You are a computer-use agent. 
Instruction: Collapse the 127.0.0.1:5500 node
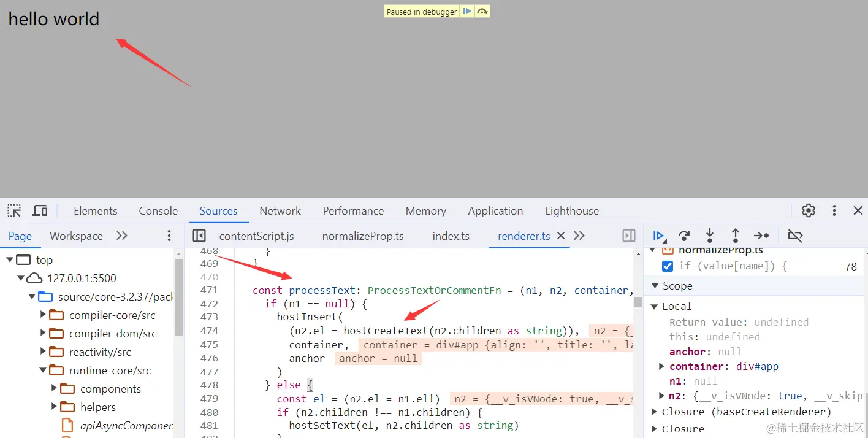pos(20,279)
